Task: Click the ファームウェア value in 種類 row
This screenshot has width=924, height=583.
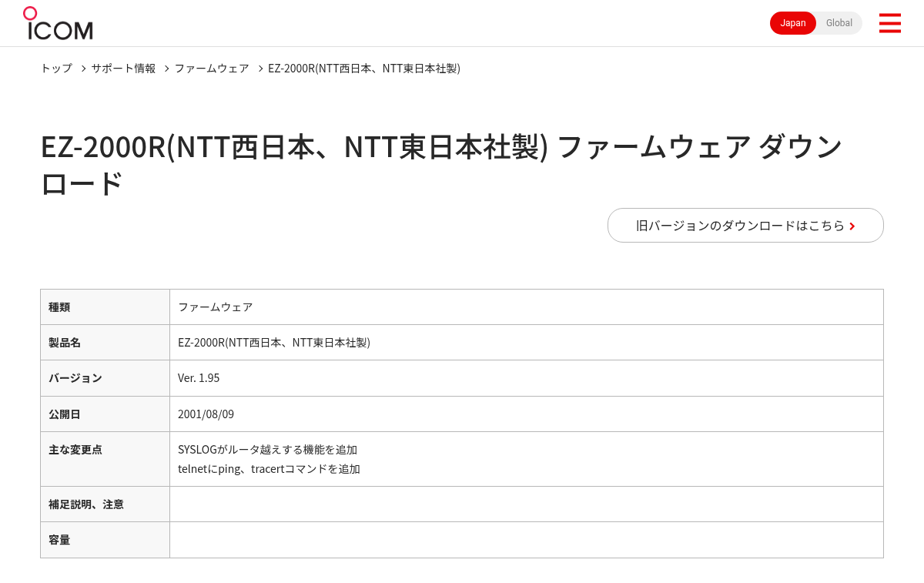Action: click(x=216, y=307)
